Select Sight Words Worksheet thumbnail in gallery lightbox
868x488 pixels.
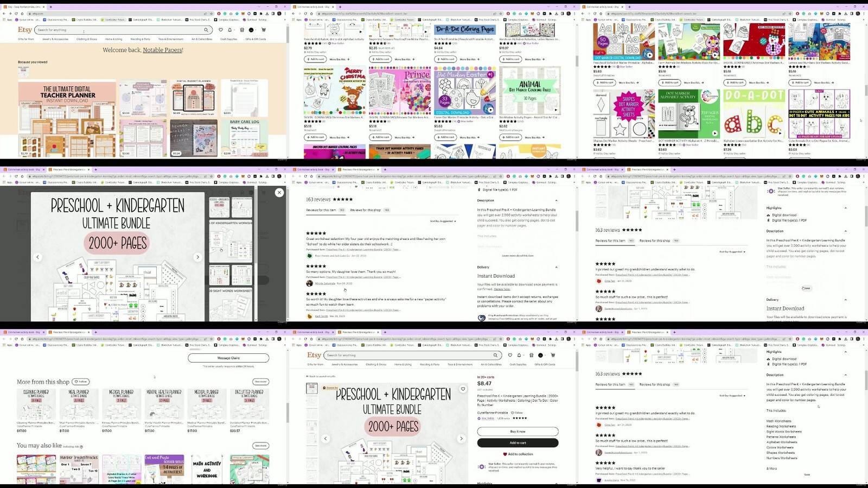tap(231, 305)
